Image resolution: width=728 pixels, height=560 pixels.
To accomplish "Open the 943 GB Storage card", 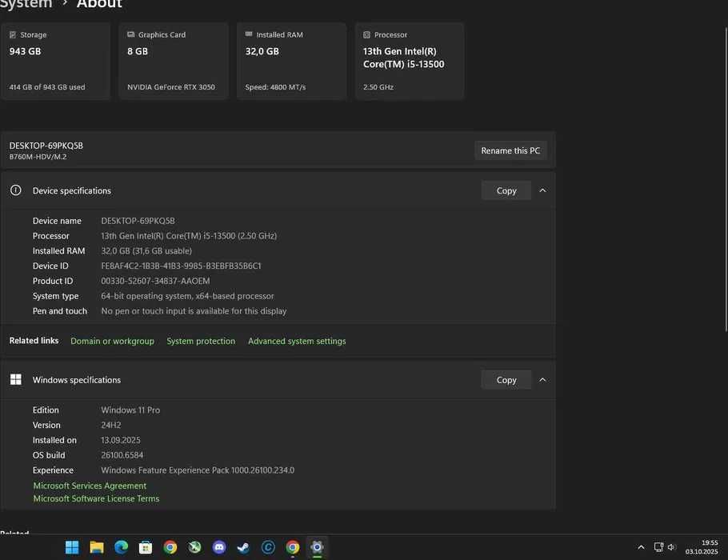I will 55,61.
